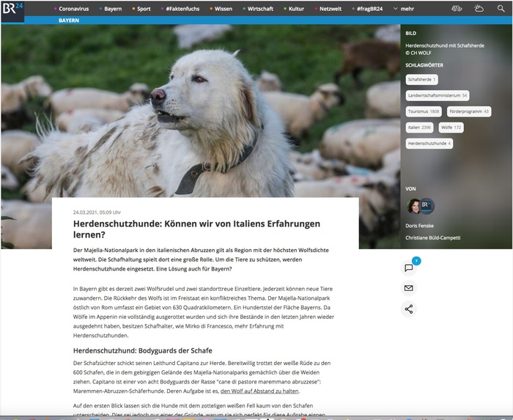Click the share icon
513x420 pixels.
click(409, 309)
